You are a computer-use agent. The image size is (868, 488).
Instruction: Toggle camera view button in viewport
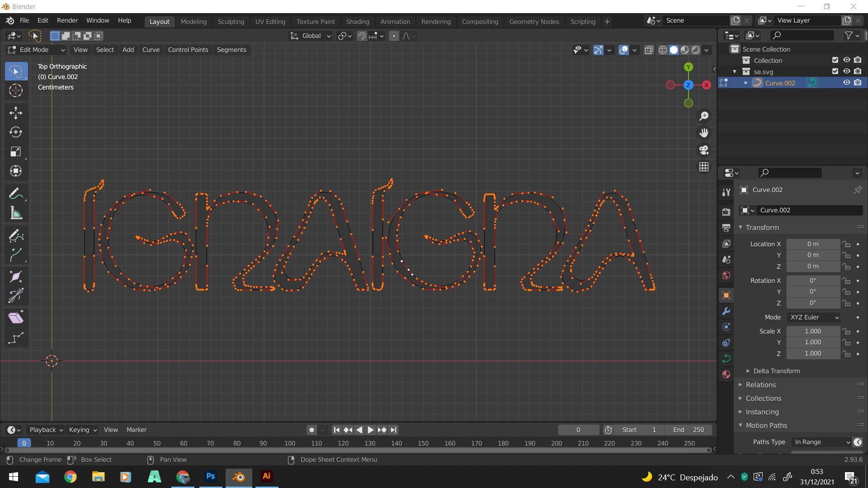pyautogui.click(x=704, y=150)
